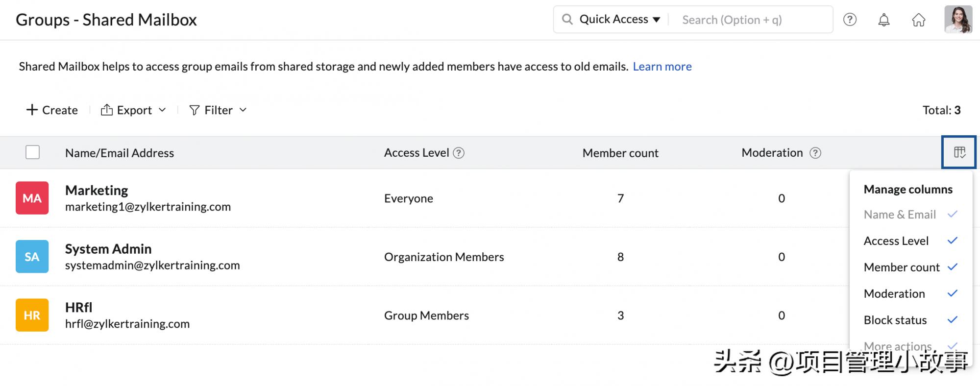Open the Learn more link
This screenshot has width=980, height=386.
pyautogui.click(x=662, y=67)
